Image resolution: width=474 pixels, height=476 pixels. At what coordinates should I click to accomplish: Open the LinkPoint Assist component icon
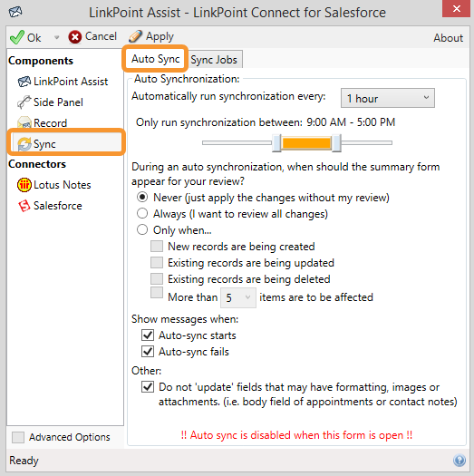coord(24,82)
